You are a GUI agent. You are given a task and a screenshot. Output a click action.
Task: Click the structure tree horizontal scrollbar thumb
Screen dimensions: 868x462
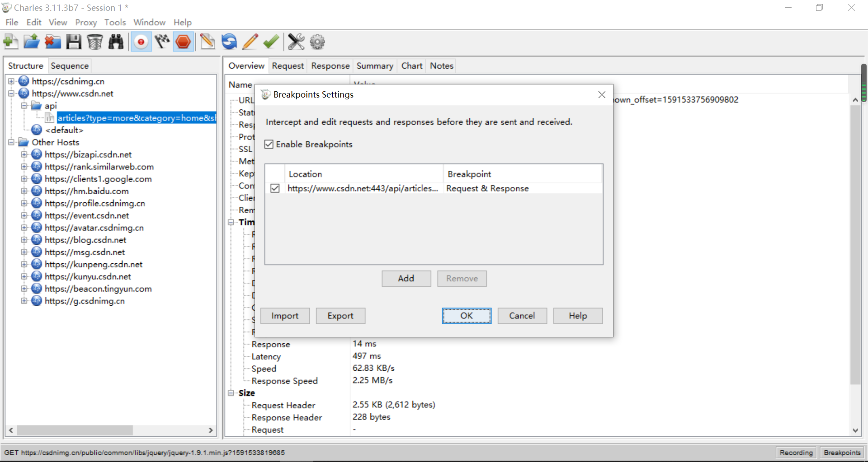pyautogui.click(x=75, y=430)
